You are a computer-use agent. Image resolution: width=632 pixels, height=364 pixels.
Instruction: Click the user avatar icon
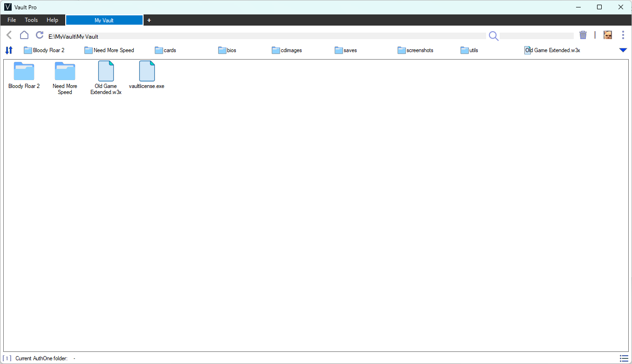608,35
